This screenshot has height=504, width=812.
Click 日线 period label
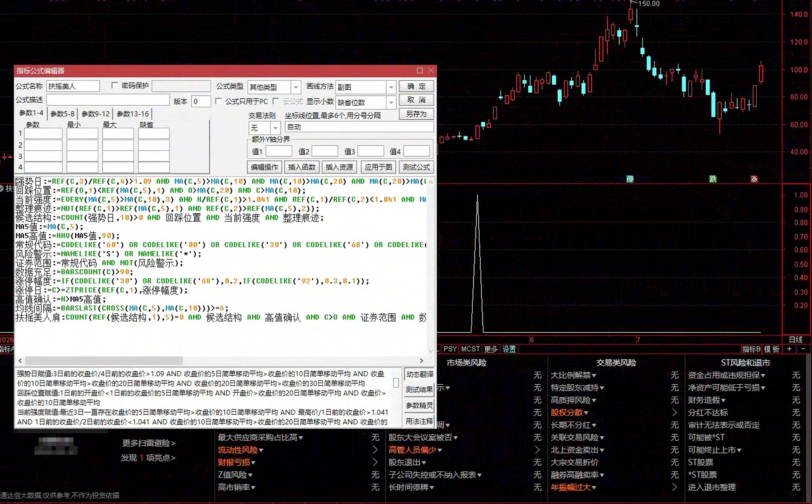(x=796, y=340)
